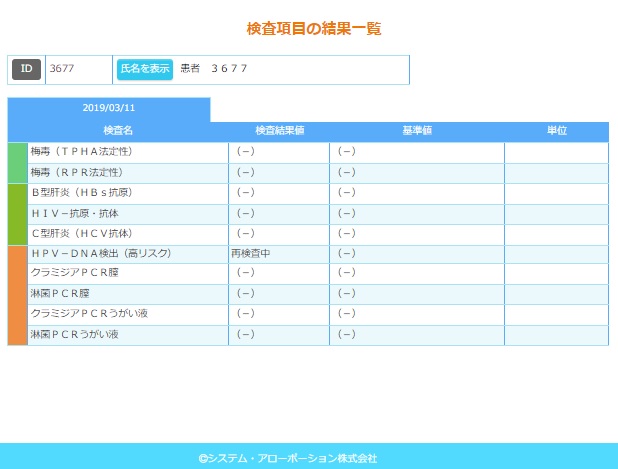Click the green syphilis category color bar

(17, 163)
